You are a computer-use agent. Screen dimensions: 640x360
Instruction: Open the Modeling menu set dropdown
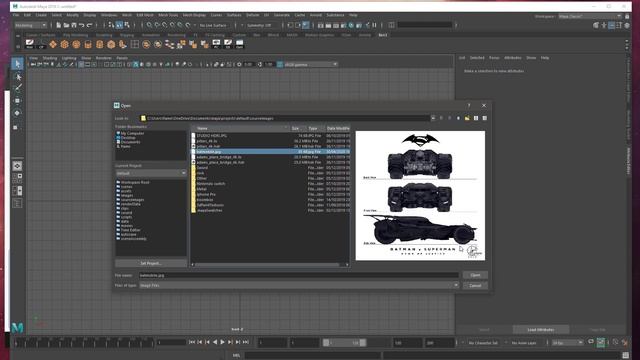point(31,25)
